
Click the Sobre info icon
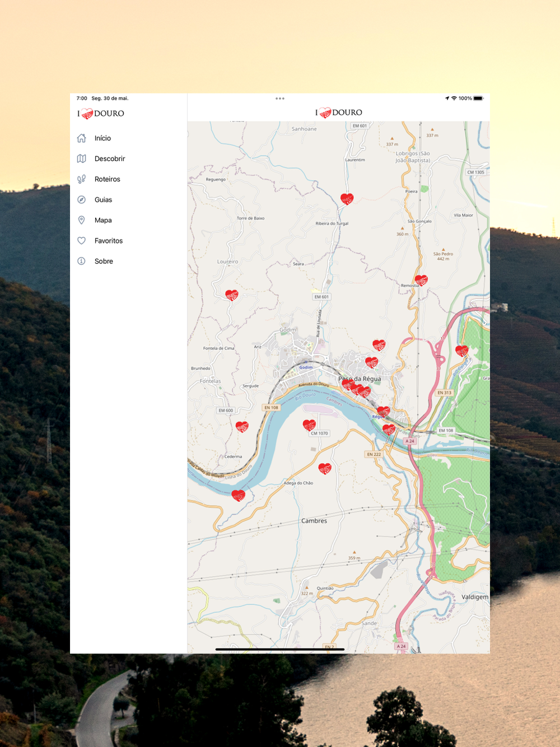tap(82, 262)
